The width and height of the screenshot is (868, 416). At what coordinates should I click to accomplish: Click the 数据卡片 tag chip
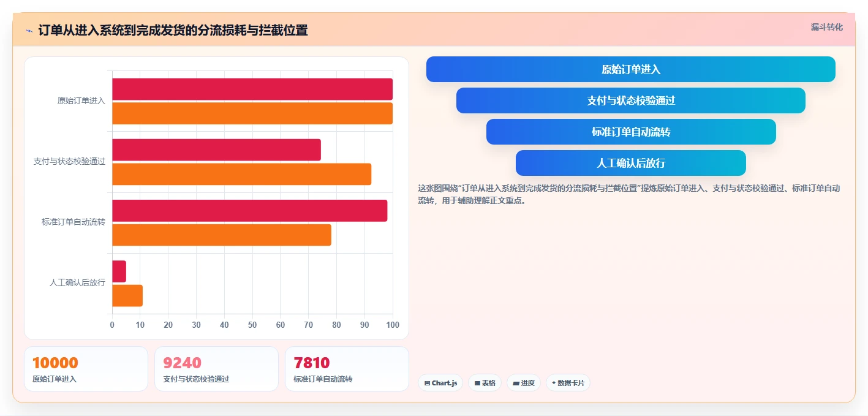(568, 383)
